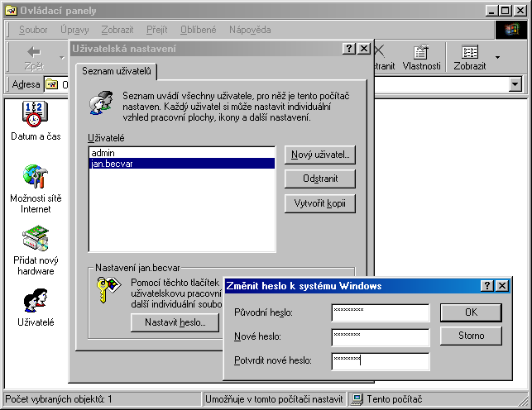Select jan.becvar in the users list
Viewport: 532px width, 410px height.
tap(182, 164)
